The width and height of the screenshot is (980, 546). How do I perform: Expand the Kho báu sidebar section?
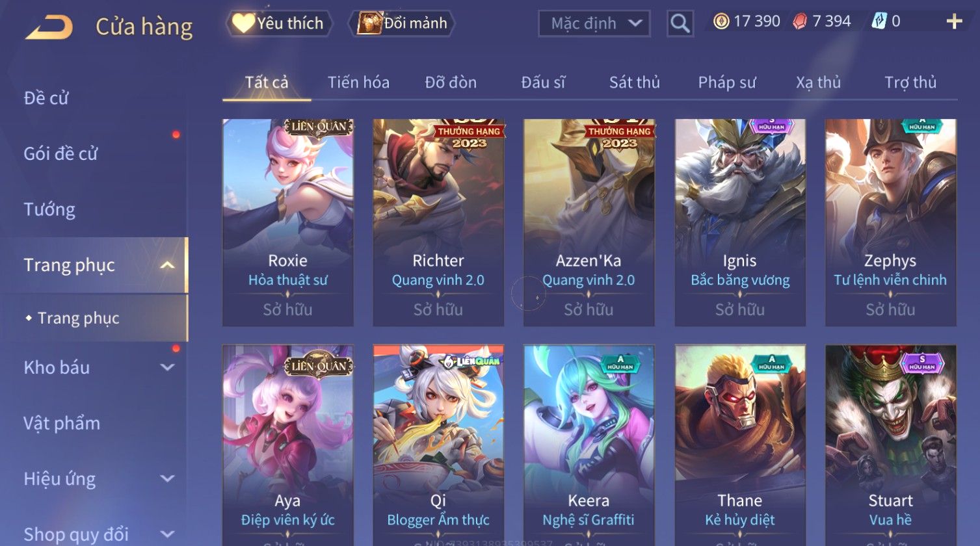pos(167,367)
